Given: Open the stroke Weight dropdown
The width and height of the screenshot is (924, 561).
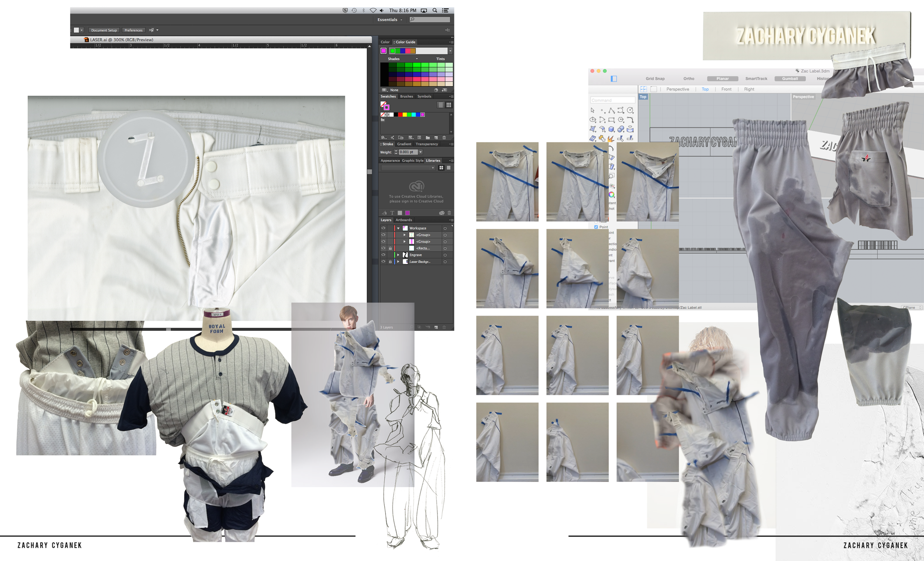Looking at the screenshot, I should click(420, 152).
